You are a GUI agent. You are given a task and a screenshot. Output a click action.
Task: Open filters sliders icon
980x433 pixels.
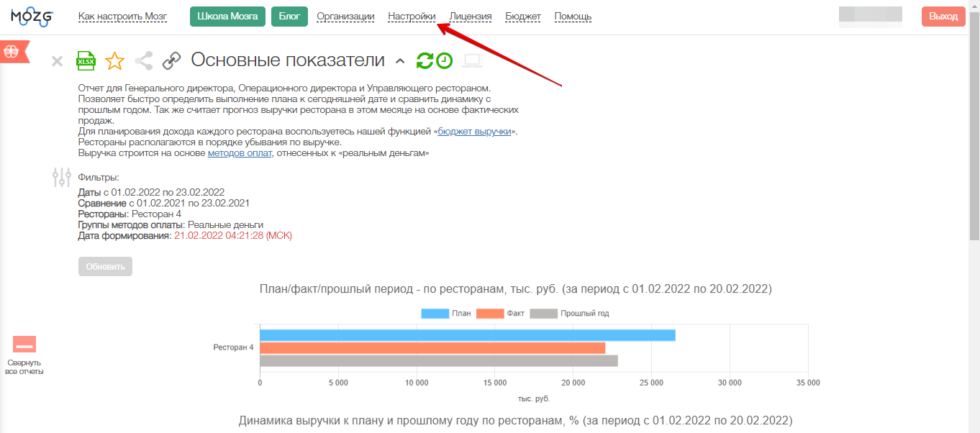click(63, 177)
